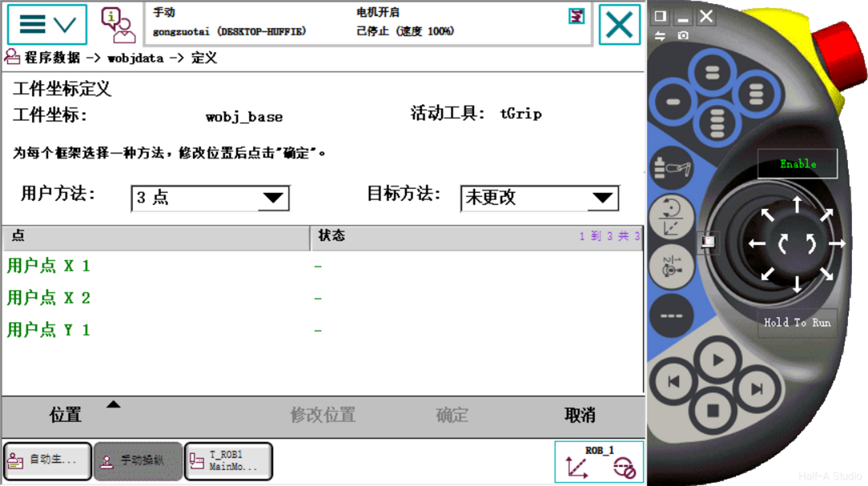This screenshot has height=486, width=868.
Task: Click the active tool name tGrip
Action: coord(521,114)
